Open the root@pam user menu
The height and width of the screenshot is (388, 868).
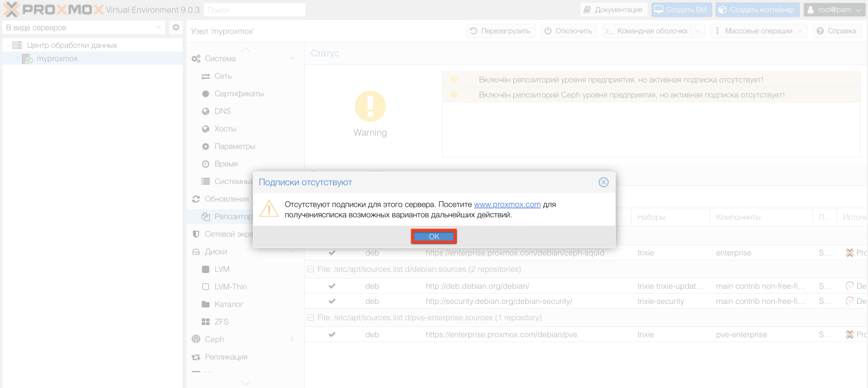click(x=834, y=10)
